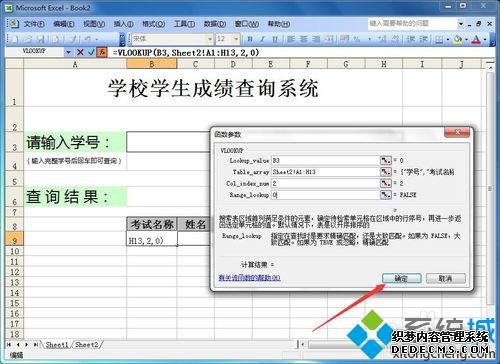Apply Fill Color bucket icon
This screenshot has width=500, height=364.
pyautogui.click(x=458, y=39)
